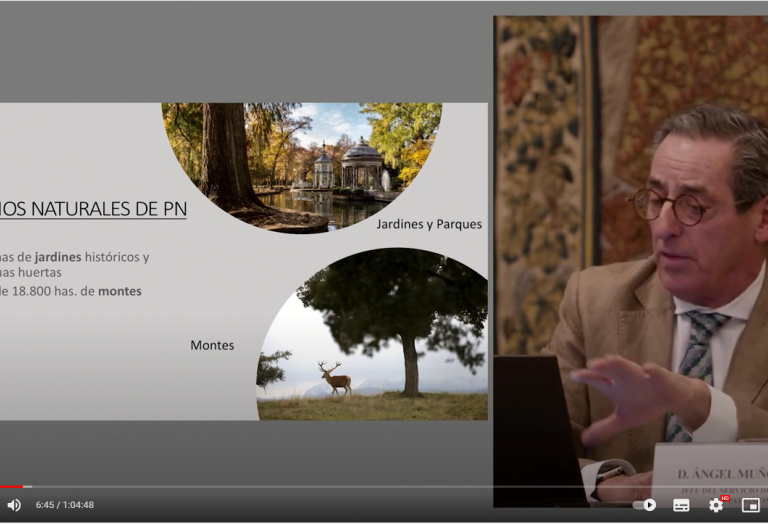This screenshot has height=524, width=768.
Task: Turn on subtitles/closed captions
Action: coord(681,505)
